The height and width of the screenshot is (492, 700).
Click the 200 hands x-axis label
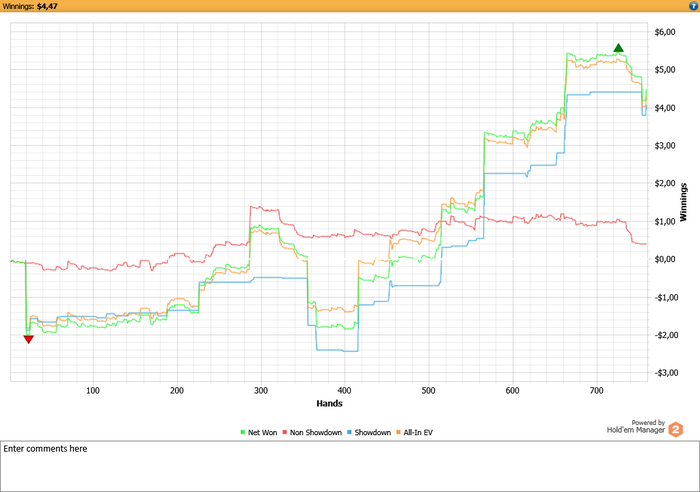(177, 391)
